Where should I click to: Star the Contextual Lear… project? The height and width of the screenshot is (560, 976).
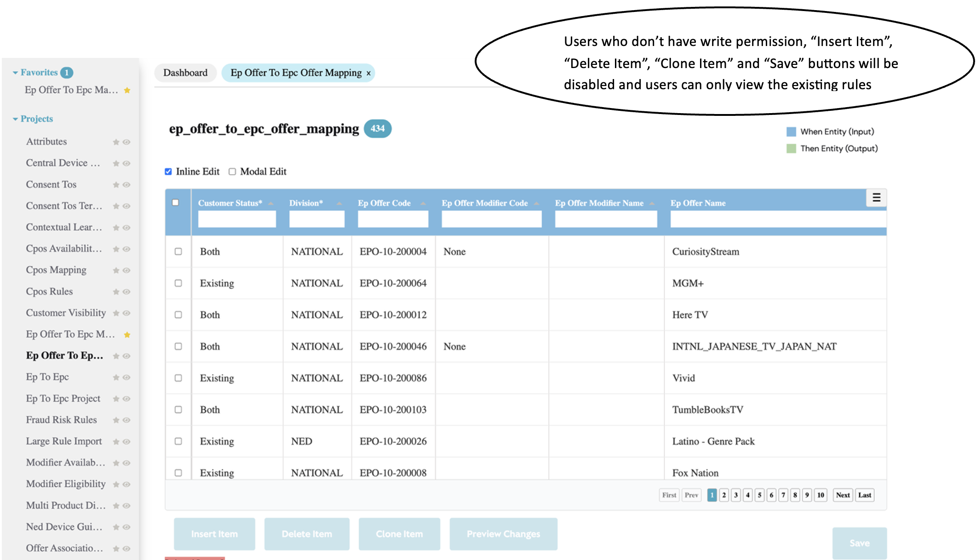[x=116, y=228]
